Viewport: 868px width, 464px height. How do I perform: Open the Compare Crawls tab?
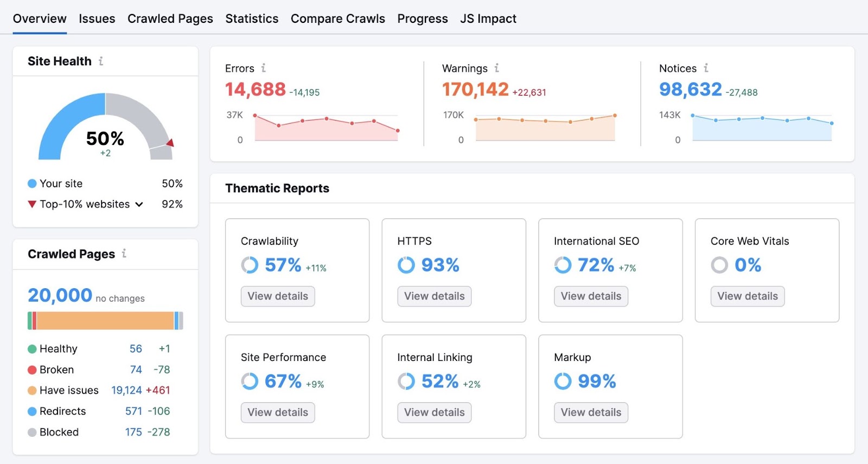coord(337,18)
